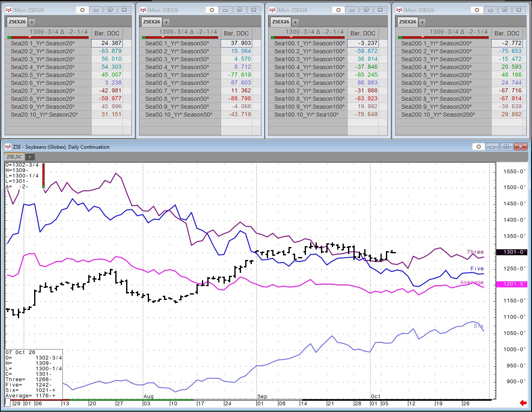Click value -59.977 in first IMon window
Viewport: 532px width, 412px height.
110,99
